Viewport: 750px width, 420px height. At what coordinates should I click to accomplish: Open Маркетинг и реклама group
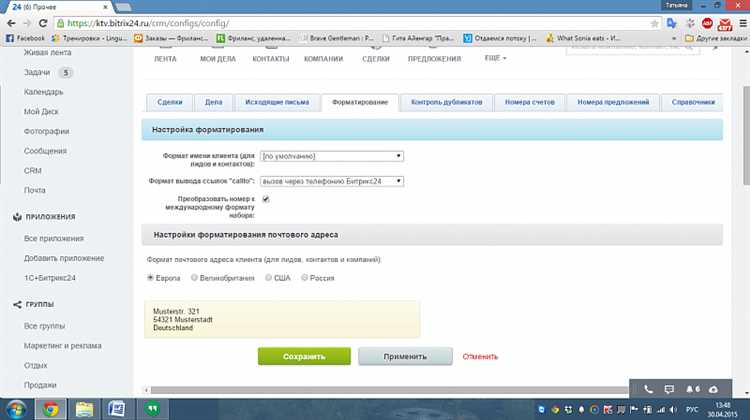(63, 346)
